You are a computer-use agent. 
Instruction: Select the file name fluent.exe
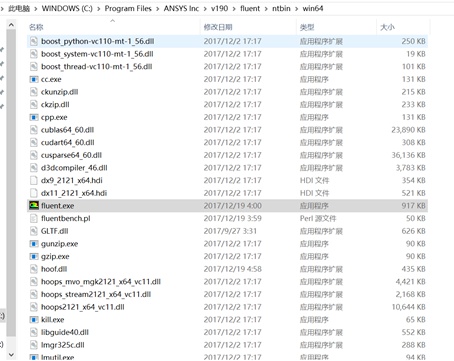(57, 206)
